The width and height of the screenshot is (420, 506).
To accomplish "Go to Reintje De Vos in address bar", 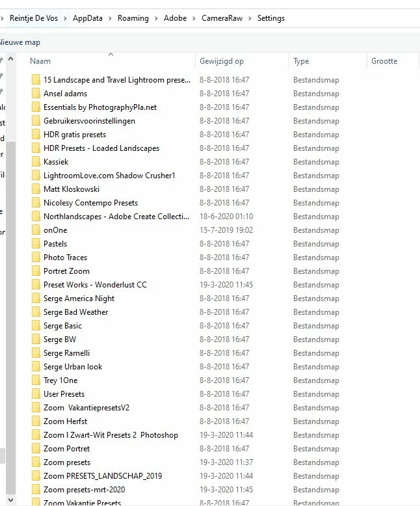I will coord(34,18).
